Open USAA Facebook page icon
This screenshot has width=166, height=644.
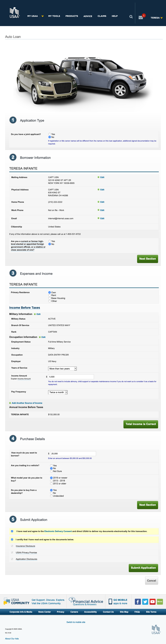click(138, 601)
